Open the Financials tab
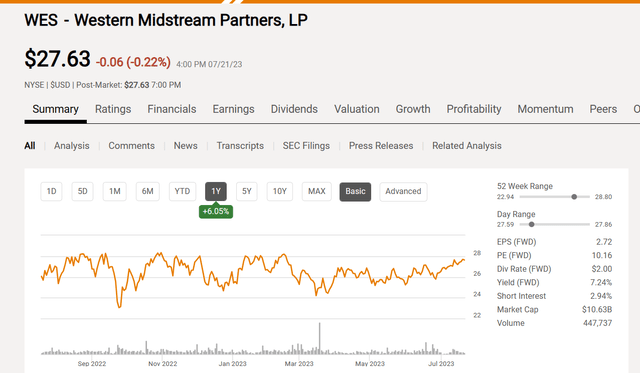The height and width of the screenshot is (373, 640). (x=172, y=109)
